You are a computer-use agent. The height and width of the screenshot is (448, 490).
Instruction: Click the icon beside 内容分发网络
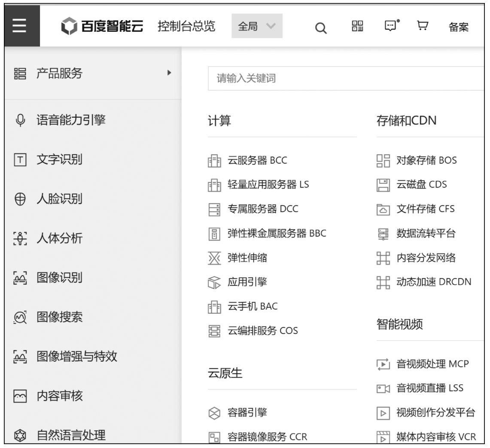(x=383, y=258)
